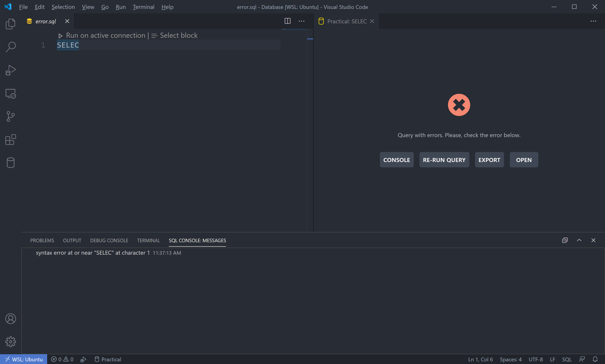Screen dimensions: 605x364
Task: Open the Explorer file view
Action: click(x=10, y=24)
